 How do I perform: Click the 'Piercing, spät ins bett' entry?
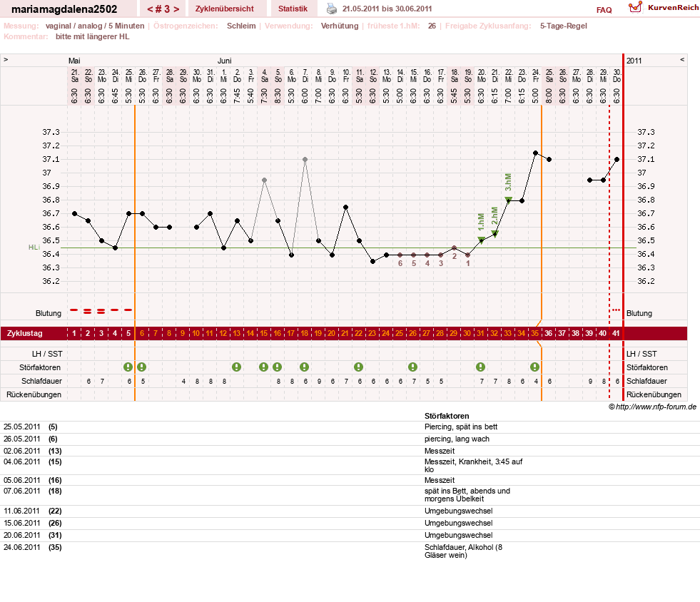[461, 427]
